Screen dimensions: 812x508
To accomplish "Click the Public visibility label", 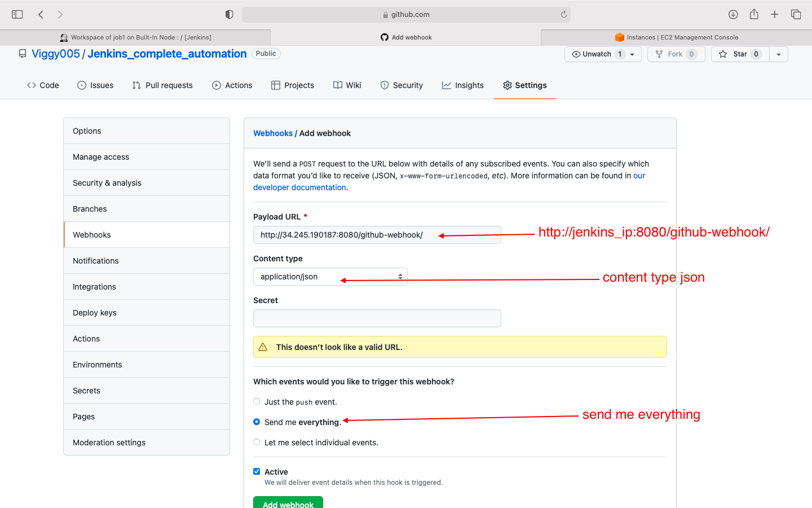I will tap(266, 54).
